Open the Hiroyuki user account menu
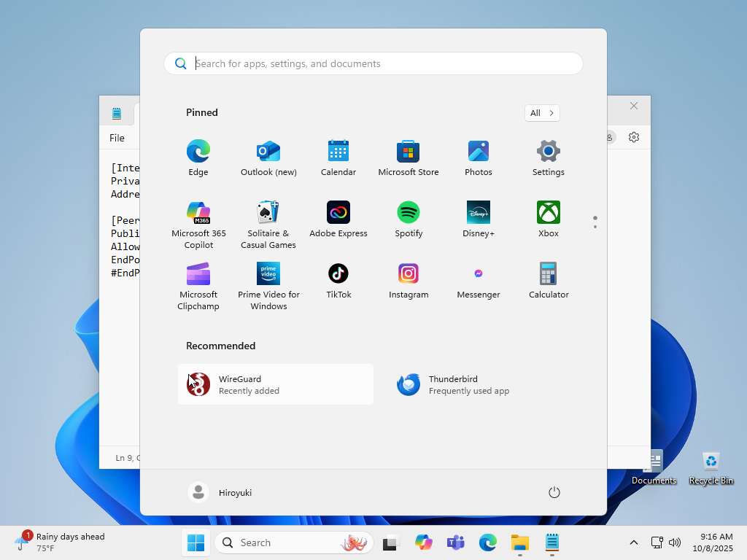Viewport: 747px width, 560px height. coord(220,493)
